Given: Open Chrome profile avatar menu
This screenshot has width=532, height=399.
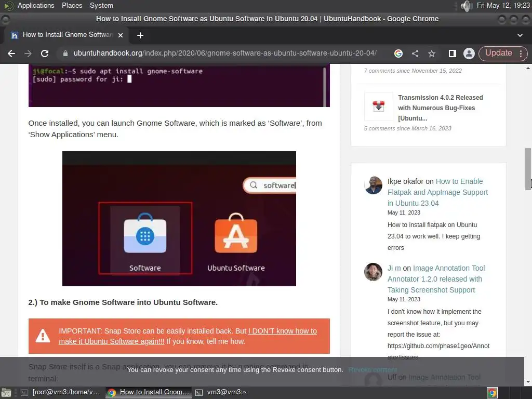Looking at the screenshot, I should coord(469,54).
